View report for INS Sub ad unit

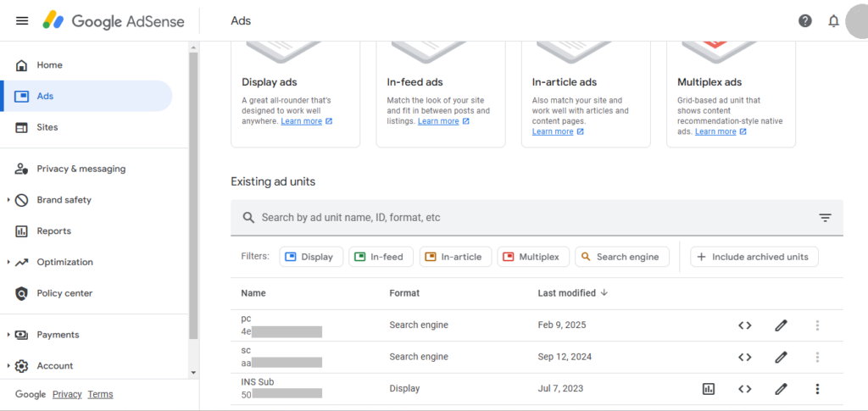pos(708,389)
